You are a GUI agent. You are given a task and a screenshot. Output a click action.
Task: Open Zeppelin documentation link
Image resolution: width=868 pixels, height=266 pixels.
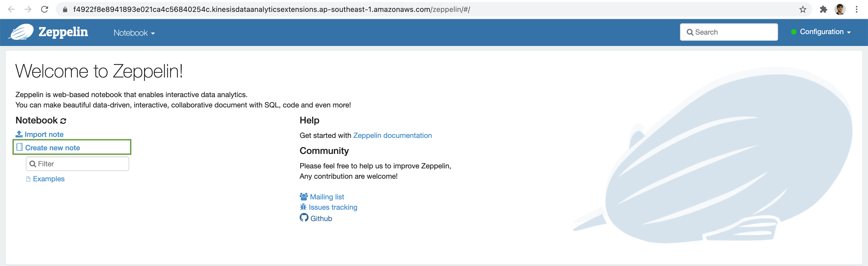[392, 135]
